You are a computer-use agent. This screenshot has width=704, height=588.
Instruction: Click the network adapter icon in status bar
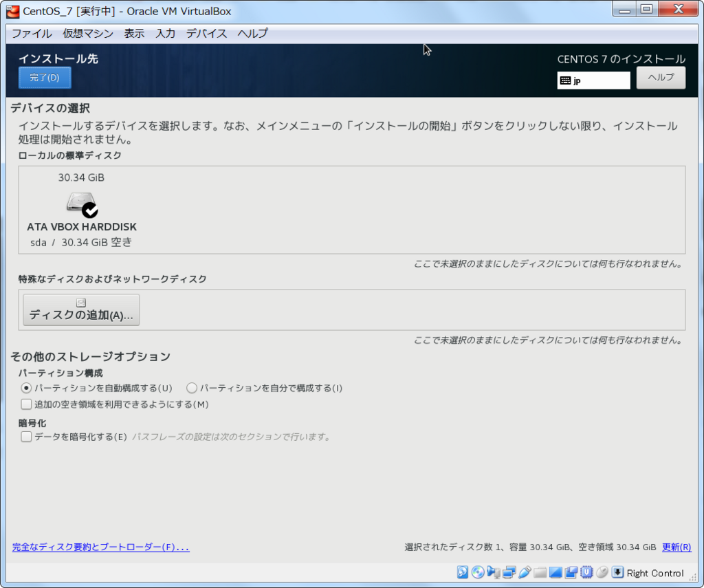coord(509,573)
